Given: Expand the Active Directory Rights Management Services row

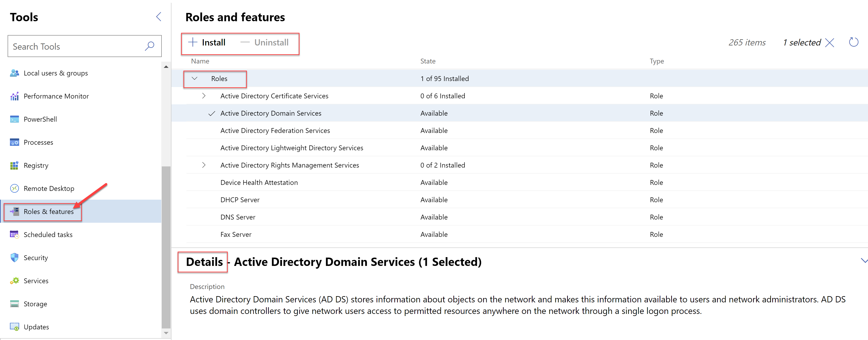Looking at the screenshot, I should [x=204, y=165].
